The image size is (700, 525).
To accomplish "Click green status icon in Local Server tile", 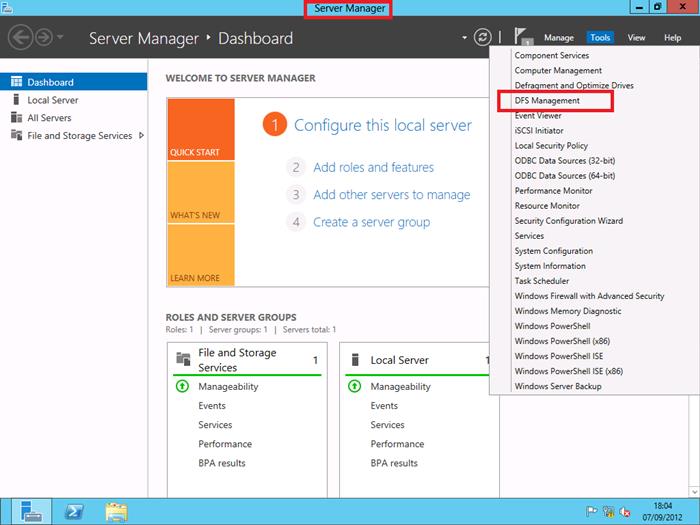I will coord(354,386).
